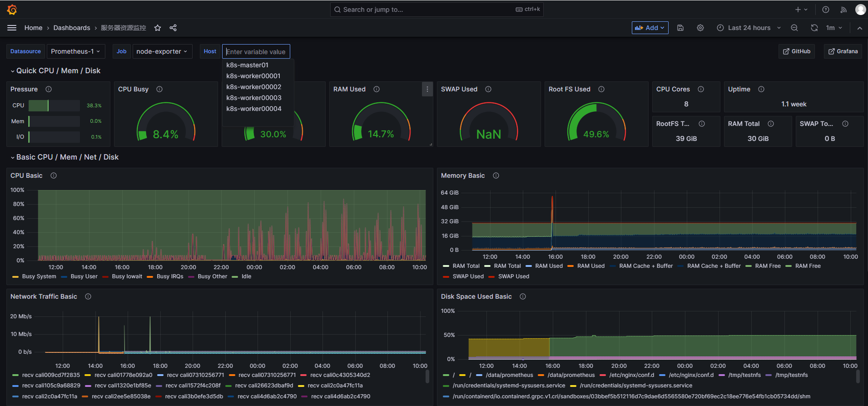Refresh the dashboard now

click(814, 28)
